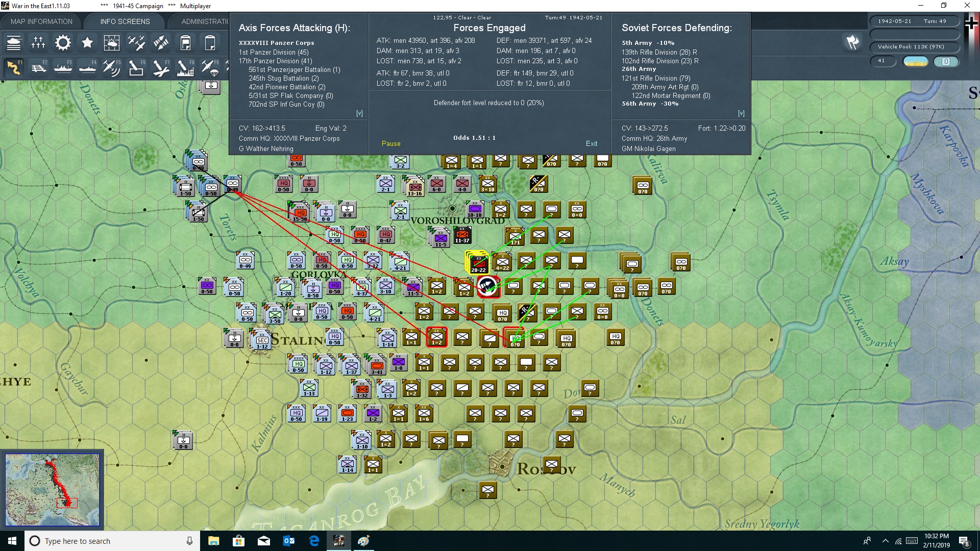Open the Info Screens tab
980x551 pixels.
pos(125,21)
